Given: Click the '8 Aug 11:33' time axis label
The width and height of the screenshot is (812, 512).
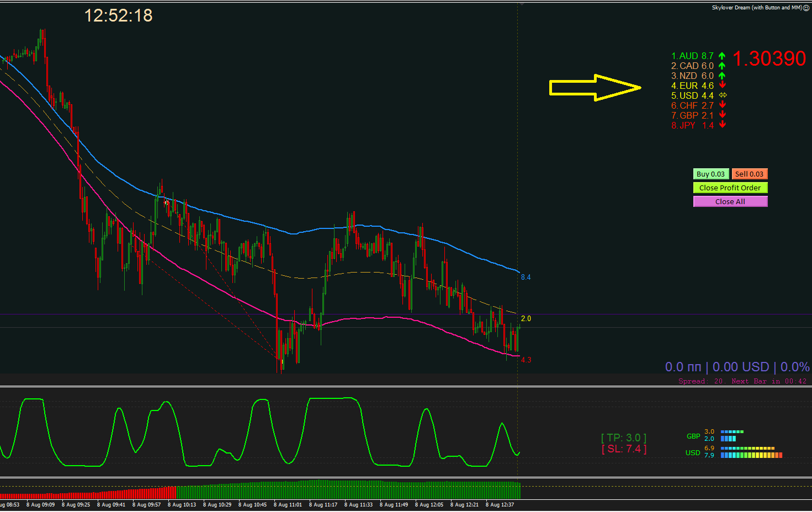Looking at the screenshot, I should (359, 505).
